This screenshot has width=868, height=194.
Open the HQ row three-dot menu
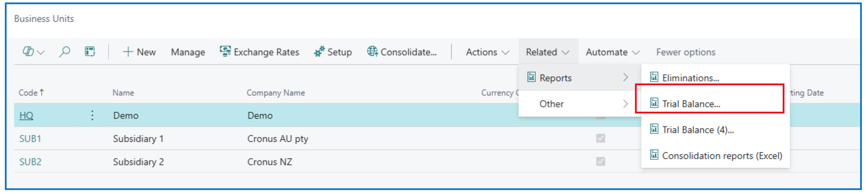tap(92, 115)
